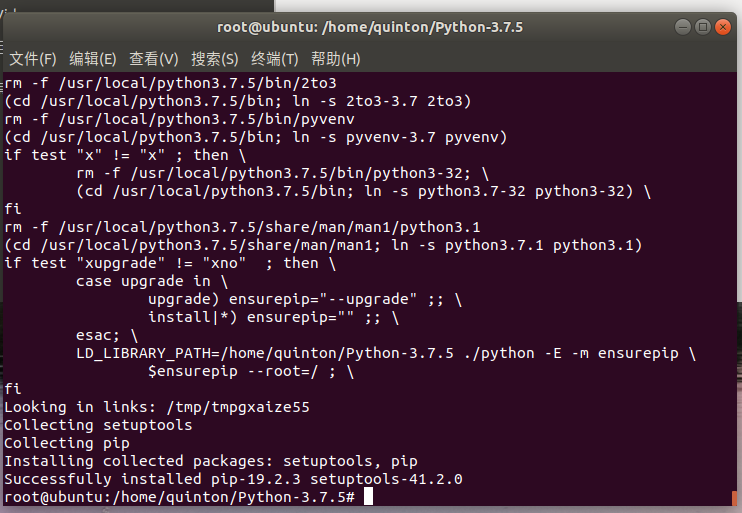Click 'Collecting setuptools' line
This screenshot has width=742, height=513.
[98, 425]
